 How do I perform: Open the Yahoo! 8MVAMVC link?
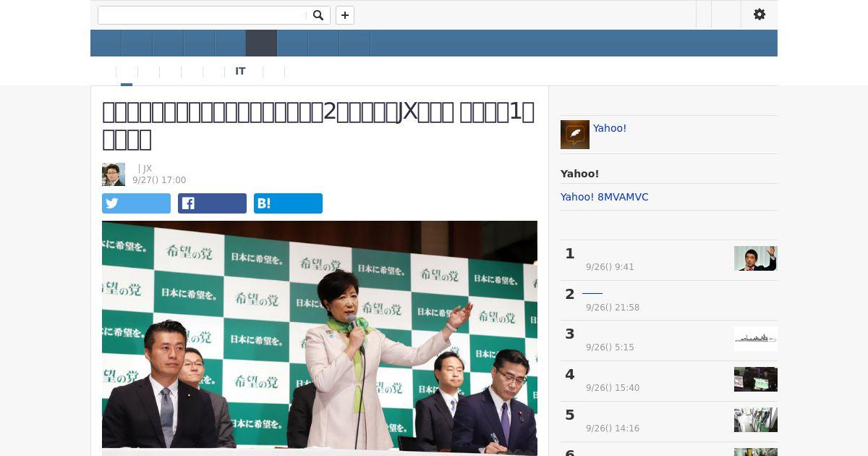tap(605, 197)
